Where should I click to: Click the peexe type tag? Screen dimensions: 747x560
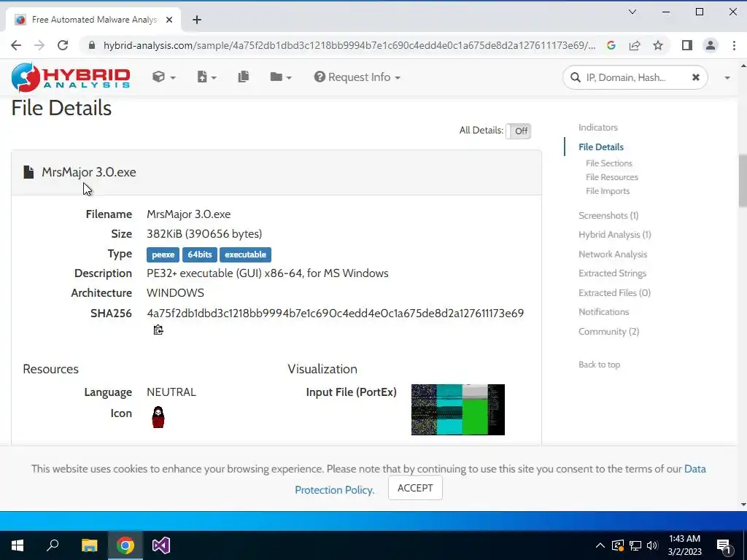[x=163, y=254]
